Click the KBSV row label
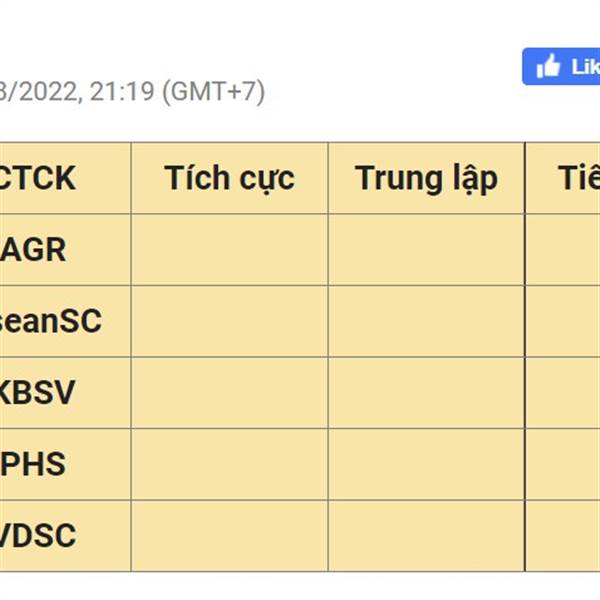This screenshot has width=600, height=600. point(37,393)
